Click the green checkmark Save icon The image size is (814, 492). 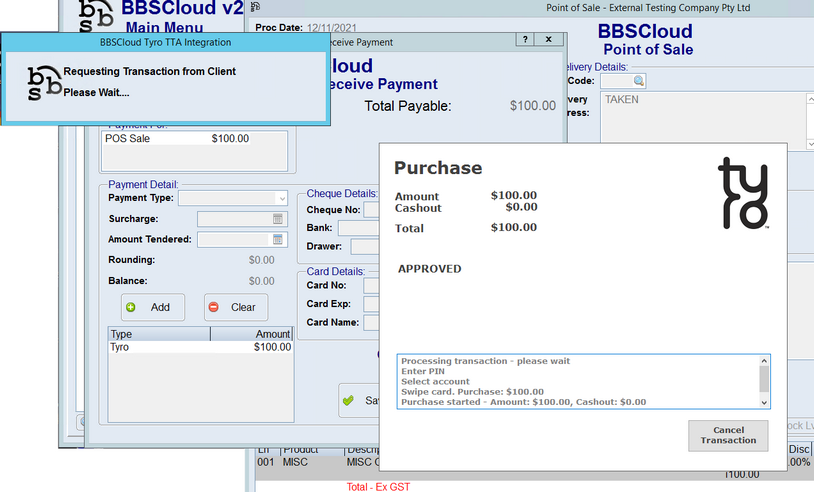coord(348,400)
